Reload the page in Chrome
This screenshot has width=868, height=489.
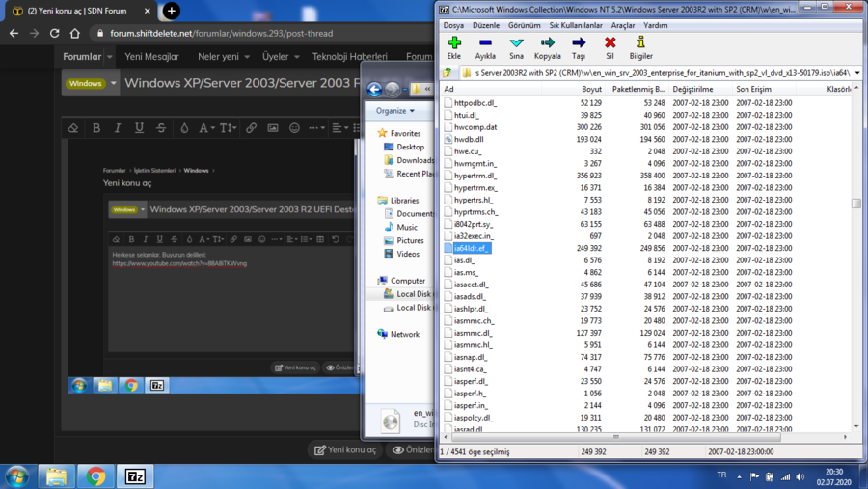point(54,33)
